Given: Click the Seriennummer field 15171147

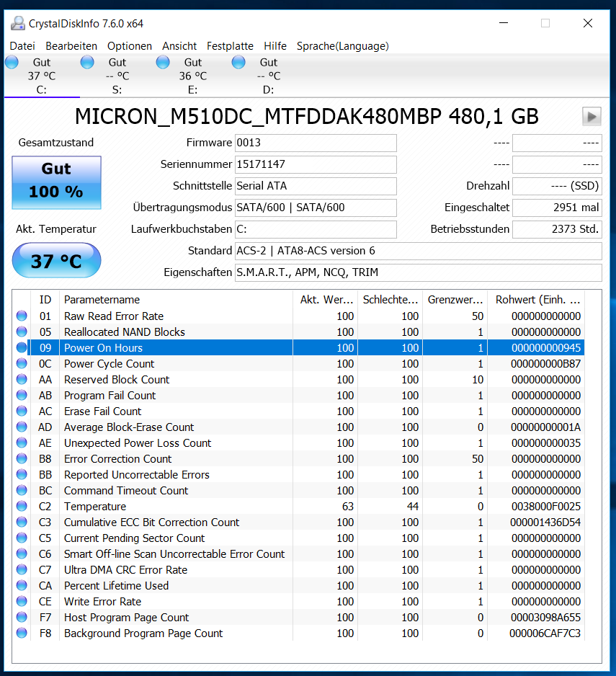Looking at the screenshot, I should (x=316, y=164).
